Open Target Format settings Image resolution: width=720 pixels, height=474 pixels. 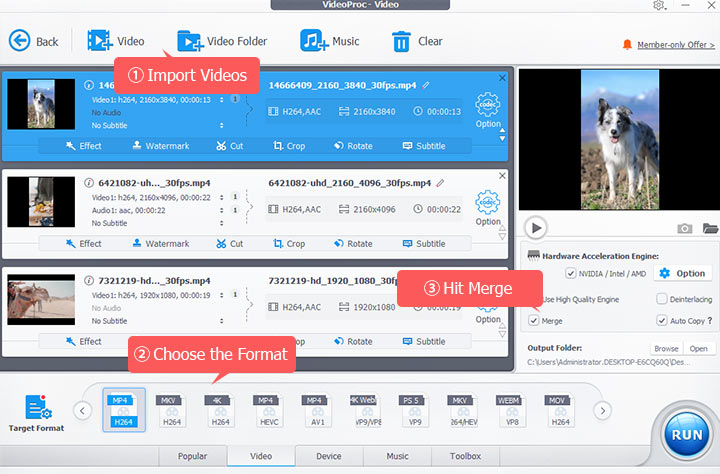click(37, 413)
